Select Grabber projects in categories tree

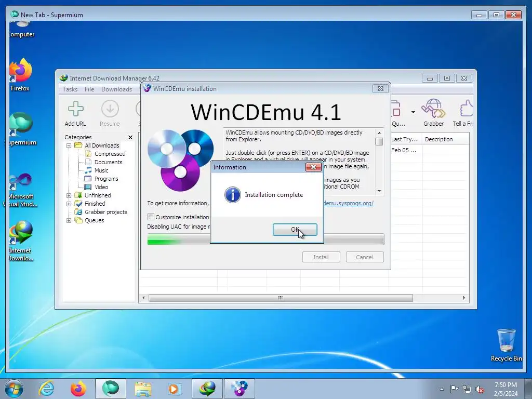point(105,212)
